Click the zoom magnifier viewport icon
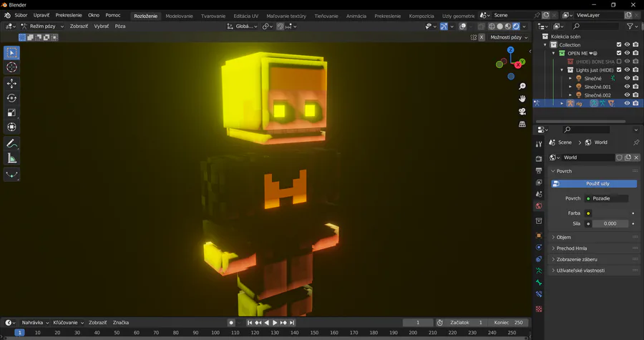 pos(522,86)
